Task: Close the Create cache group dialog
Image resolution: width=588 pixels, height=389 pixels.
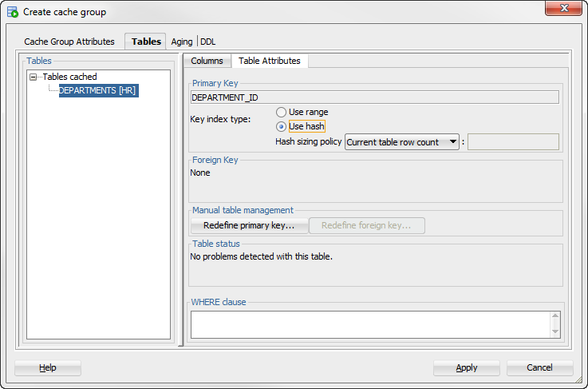Action: click(x=563, y=8)
